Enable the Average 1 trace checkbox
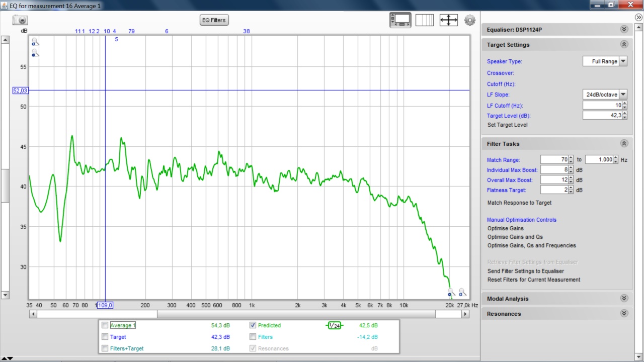644x362 pixels. [x=105, y=325]
